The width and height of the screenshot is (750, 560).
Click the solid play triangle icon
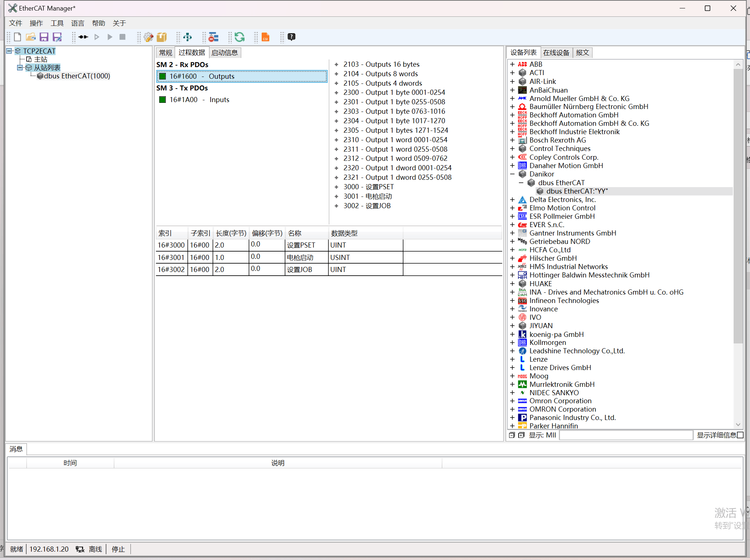pos(110,37)
